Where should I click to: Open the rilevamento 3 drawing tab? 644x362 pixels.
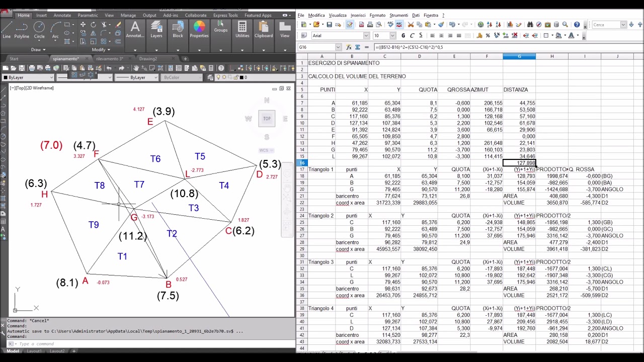pos(110,59)
